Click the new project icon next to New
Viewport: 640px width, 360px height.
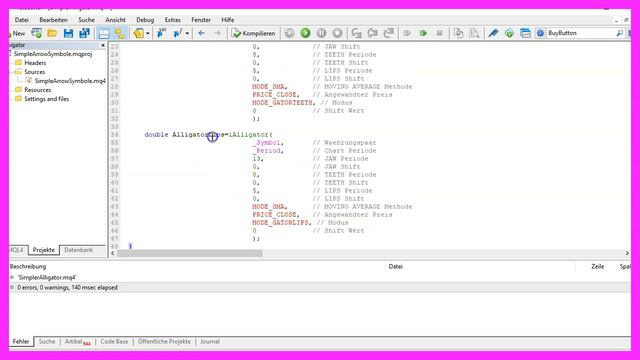37,33
